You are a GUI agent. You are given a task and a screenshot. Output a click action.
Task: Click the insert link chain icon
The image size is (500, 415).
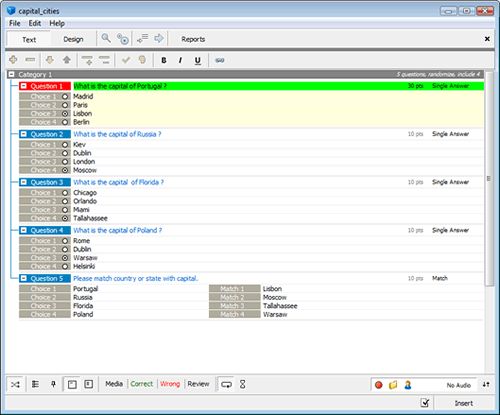(220, 60)
